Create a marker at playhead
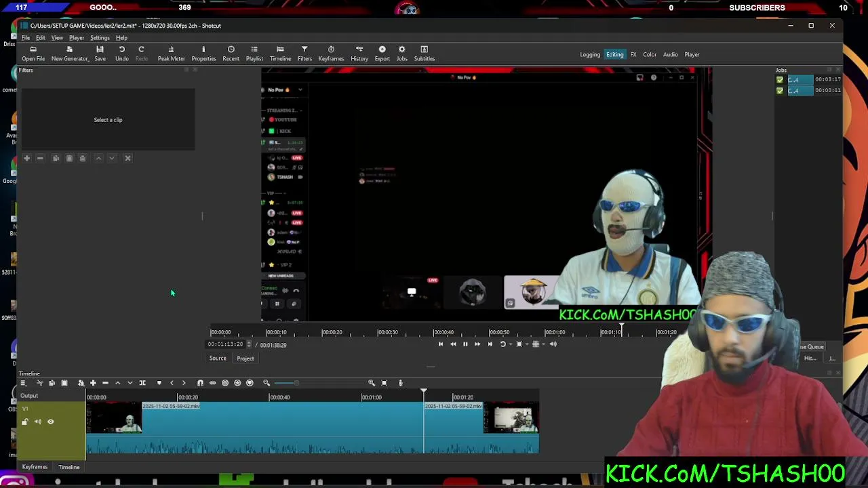This screenshot has height=488, width=868. (159, 383)
